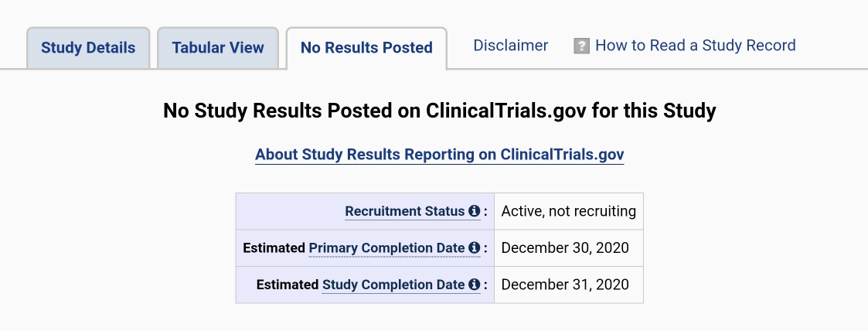Click info icon next to Study Completion Date
868x331 pixels.
(x=474, y=285)
